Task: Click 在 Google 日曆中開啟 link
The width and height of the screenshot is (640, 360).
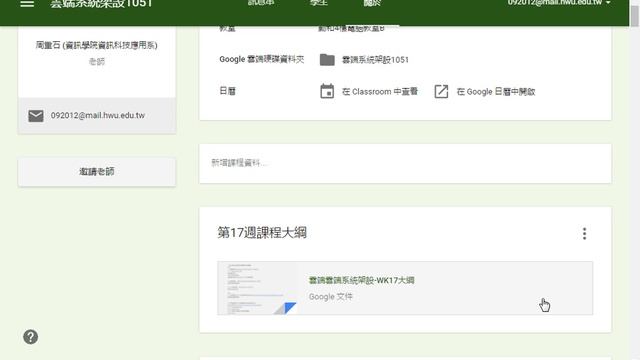Action: pos(496,92)
